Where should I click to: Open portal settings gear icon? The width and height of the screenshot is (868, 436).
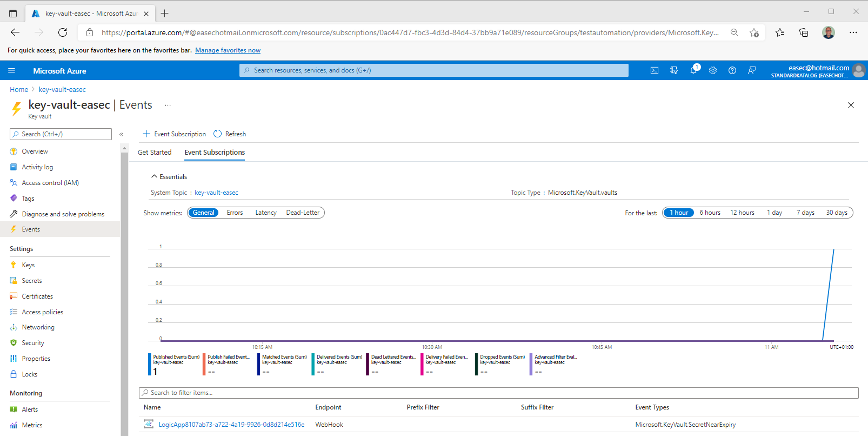click(713, 70)
